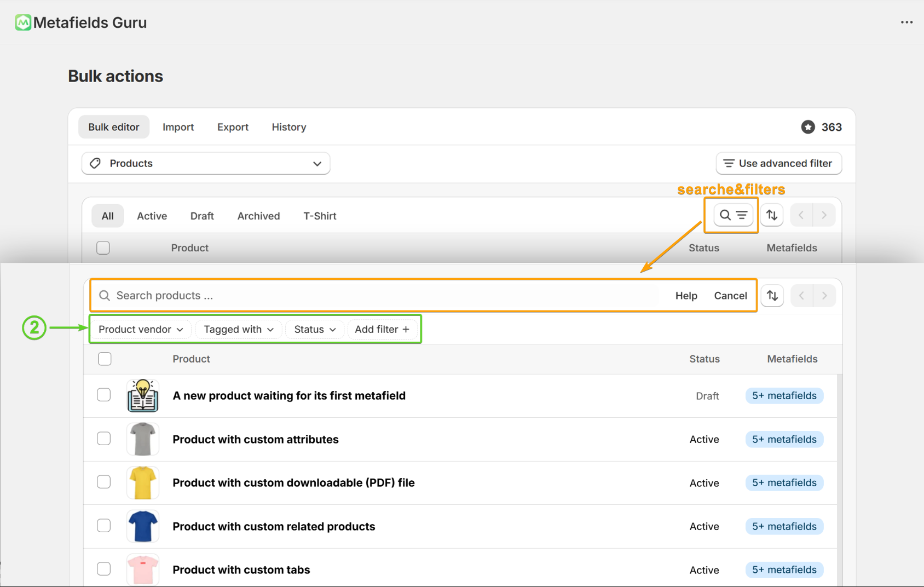Toggle select-all checkbox in lower product header
Viewport: 924px width, 587px height.
[x=105, y=359]
